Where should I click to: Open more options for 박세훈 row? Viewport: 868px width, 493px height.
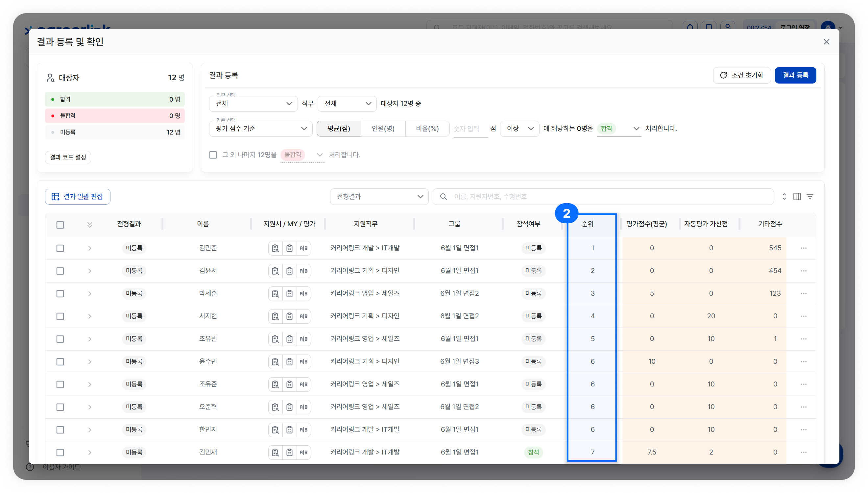click(804, 294)
